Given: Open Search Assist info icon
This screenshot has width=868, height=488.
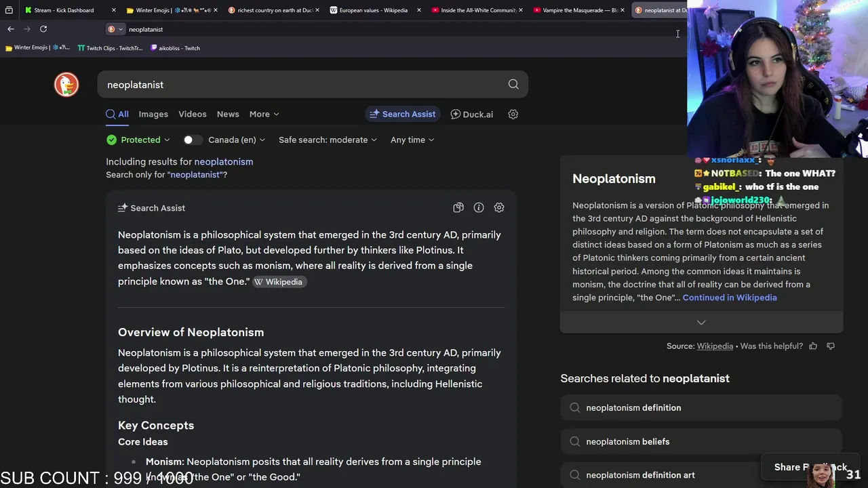Looking at the screenshot, I should (479, 208).
